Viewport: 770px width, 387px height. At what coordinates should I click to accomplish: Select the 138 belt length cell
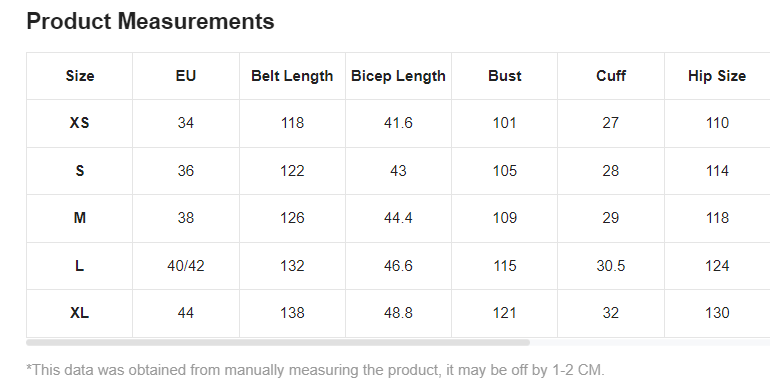coord(292,313)
